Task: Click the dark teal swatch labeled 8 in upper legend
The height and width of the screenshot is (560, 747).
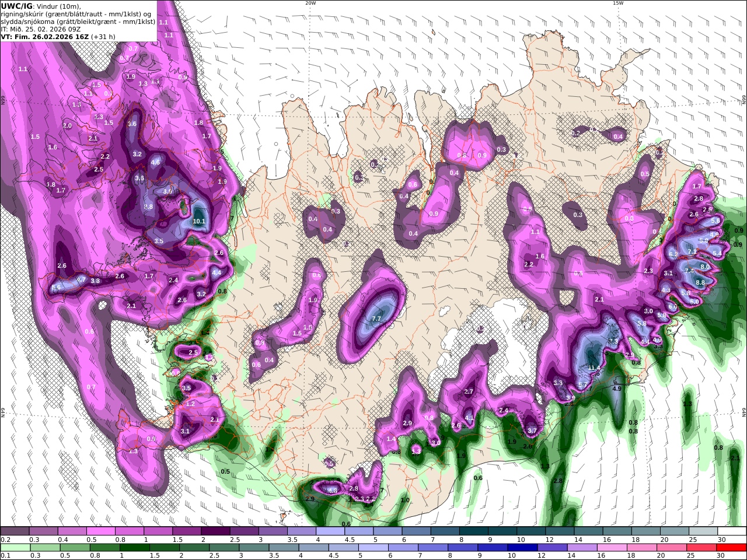Action: click(x=473, y=531)
